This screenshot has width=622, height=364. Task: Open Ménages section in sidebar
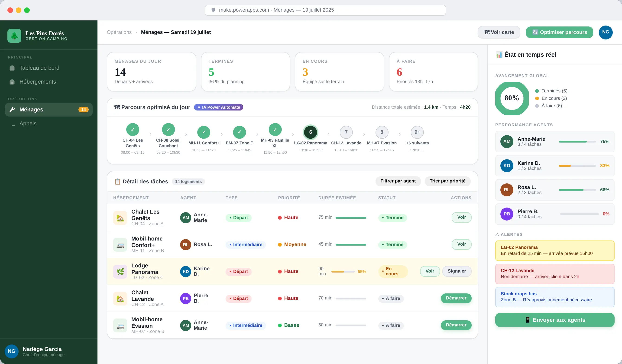pos(49,110)
